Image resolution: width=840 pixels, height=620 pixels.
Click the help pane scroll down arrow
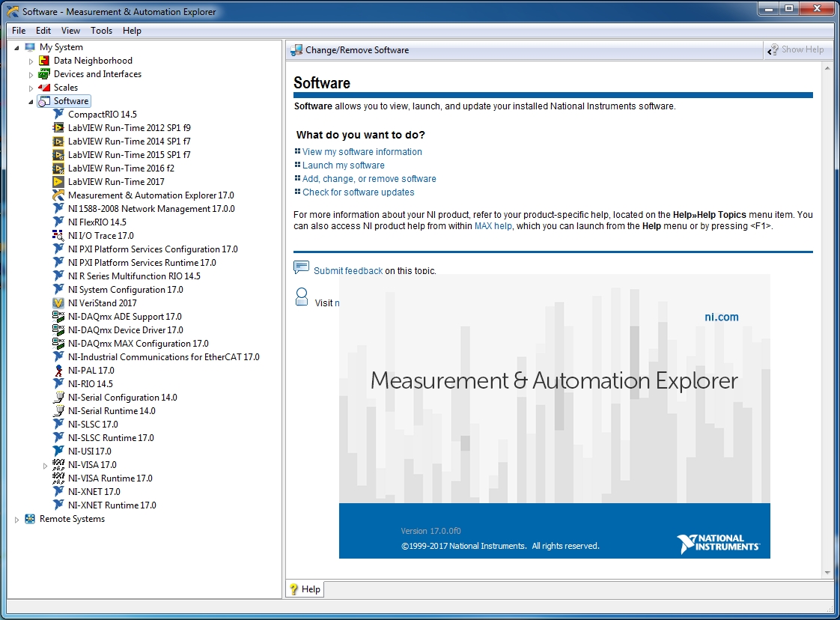click(828, 573)
